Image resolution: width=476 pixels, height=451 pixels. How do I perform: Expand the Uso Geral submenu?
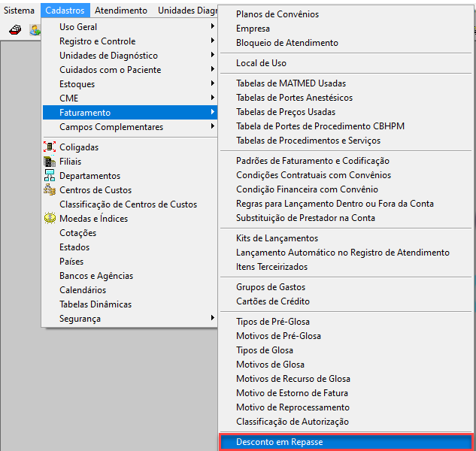129,27
